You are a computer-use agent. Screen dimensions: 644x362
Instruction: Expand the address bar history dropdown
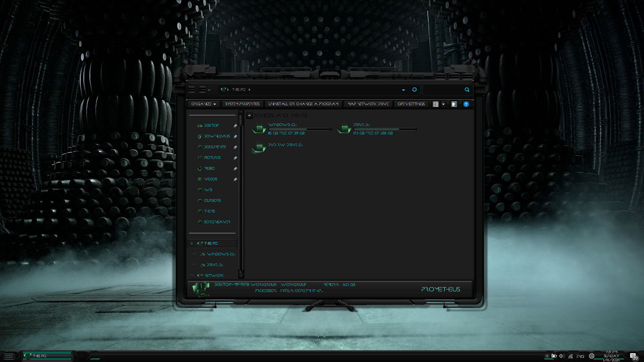(404, 90)
